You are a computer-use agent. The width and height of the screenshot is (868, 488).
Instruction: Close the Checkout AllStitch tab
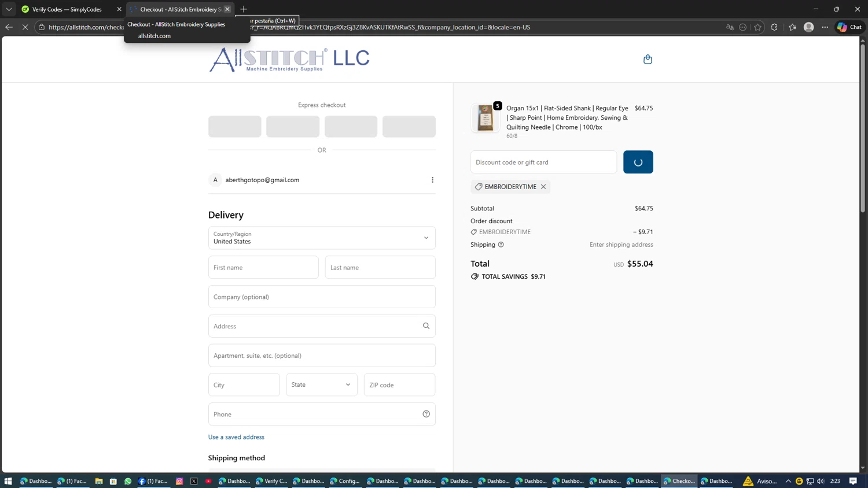[x=227, y=9]
